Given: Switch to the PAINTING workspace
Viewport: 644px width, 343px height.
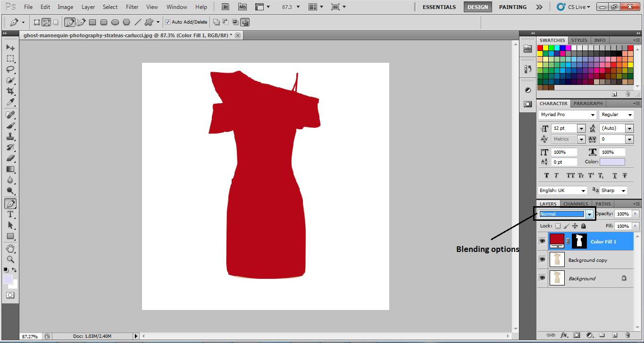Looking at the screenshot, I should (x=512, y=7).
